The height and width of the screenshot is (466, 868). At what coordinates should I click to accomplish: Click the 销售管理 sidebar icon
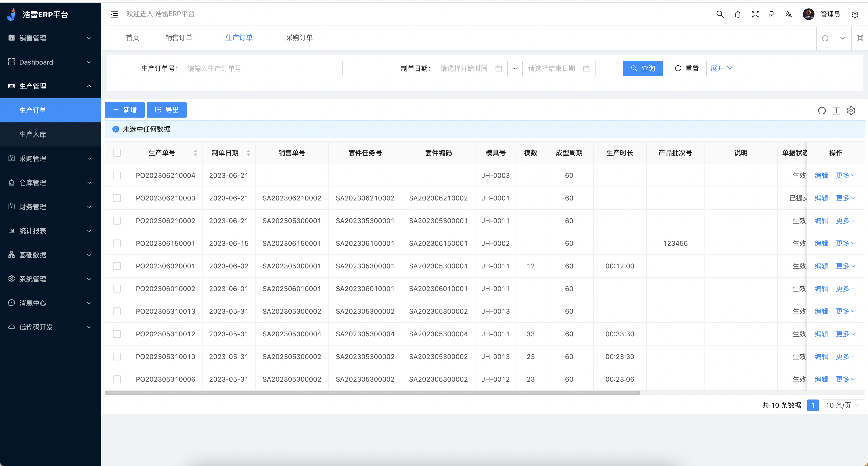(12, 38)
